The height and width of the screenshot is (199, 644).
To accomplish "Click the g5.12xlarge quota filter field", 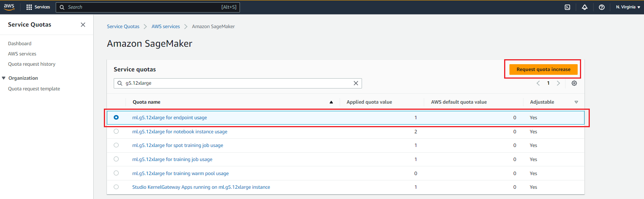I will point(238,83).
